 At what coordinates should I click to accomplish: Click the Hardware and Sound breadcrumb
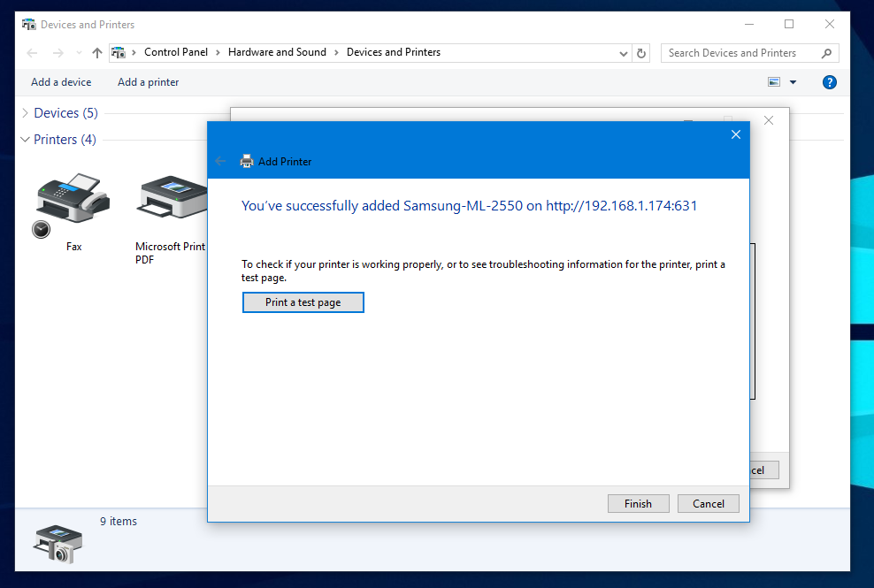click(277, 52)
